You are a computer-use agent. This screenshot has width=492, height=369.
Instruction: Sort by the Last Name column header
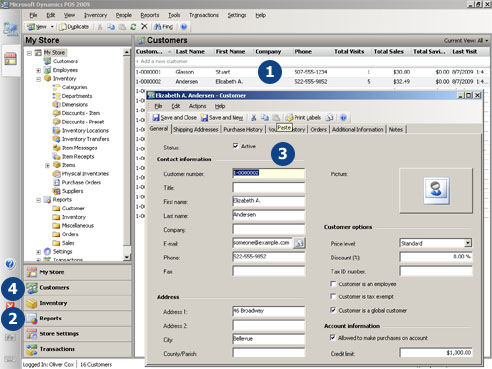click(190, 52)
